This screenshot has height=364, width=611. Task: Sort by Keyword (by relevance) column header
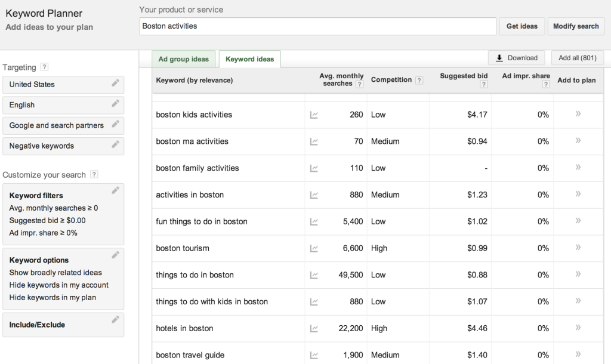tap(194, 81)
